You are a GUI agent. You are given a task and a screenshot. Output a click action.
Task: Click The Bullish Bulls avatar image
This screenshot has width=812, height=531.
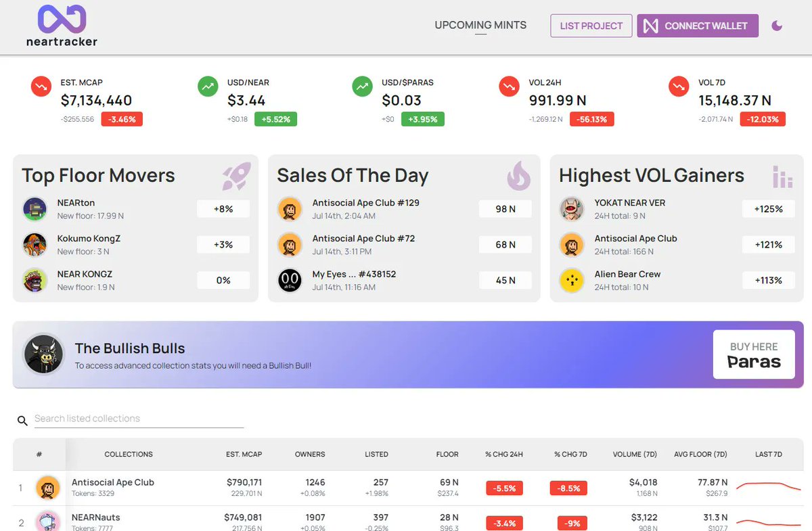(45, 354)
